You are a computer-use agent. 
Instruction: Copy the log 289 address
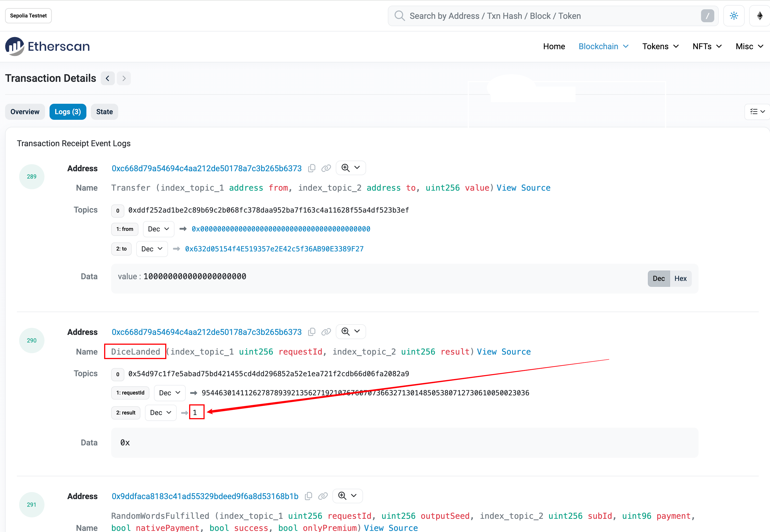pos(312,168)
